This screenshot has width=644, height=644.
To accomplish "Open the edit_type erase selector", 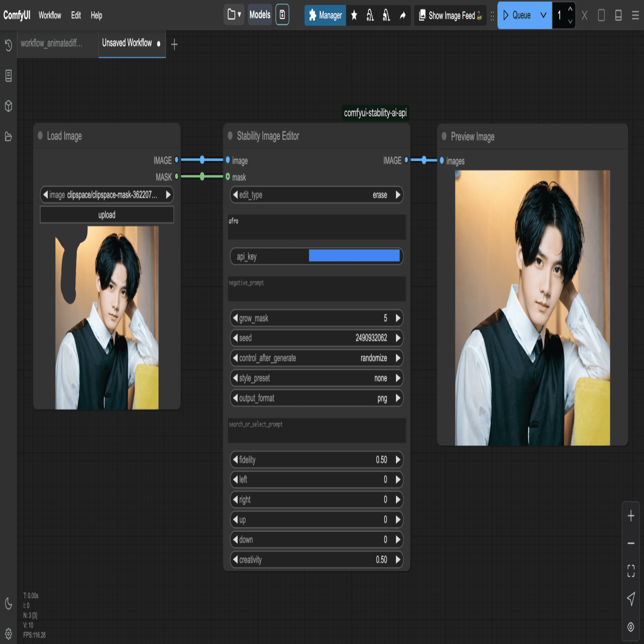I will coord(317,195).
